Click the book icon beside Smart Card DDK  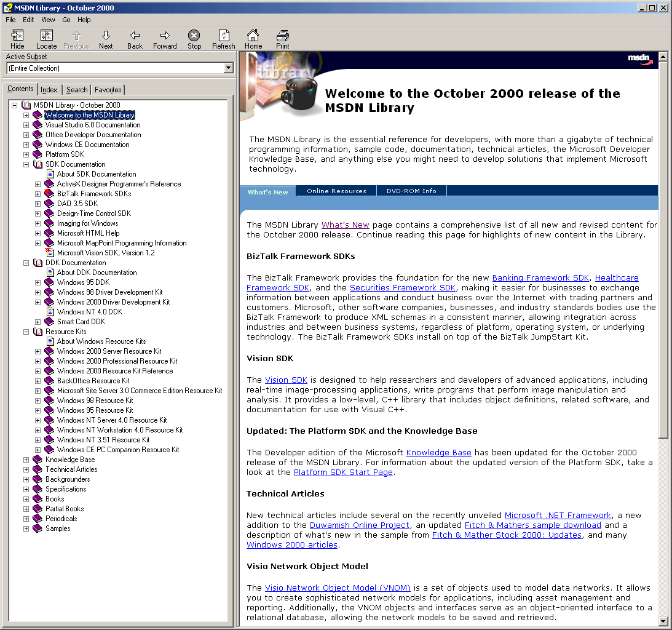[49, 322]
